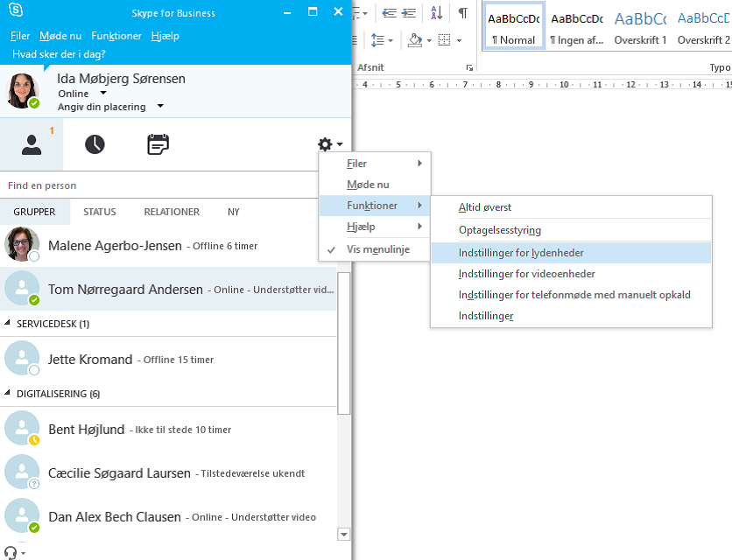Open Møde nu in the Skype menu bar
732x560 pixels.
point(60,36)
